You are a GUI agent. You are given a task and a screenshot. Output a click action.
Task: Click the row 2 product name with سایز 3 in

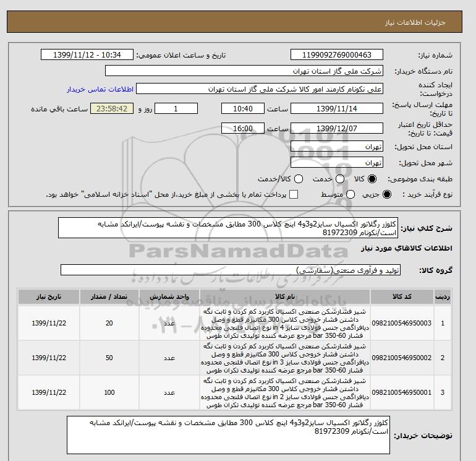pos(285,358)
